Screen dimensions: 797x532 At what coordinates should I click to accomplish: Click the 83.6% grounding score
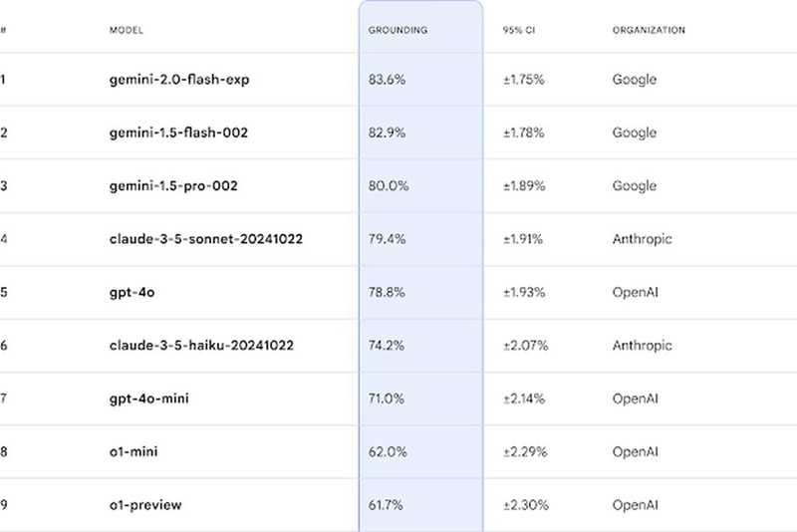[x=387, y=80]
